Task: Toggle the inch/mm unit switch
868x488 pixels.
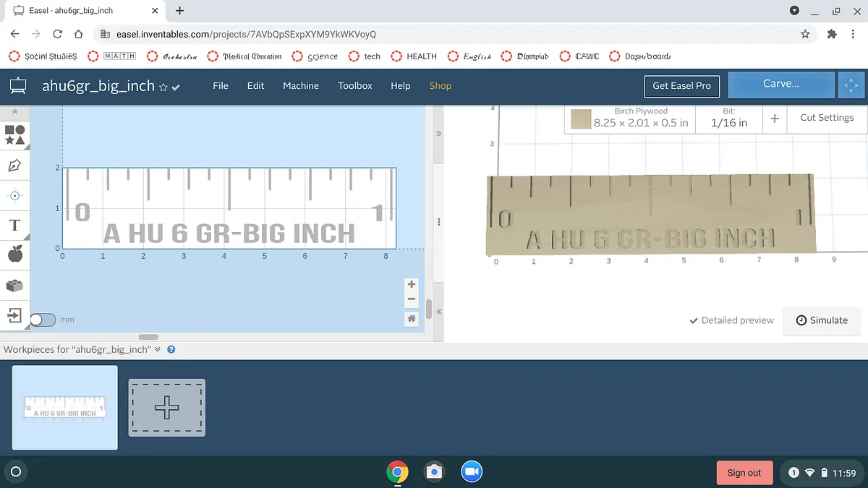Action: pyautogui.click(x=43, y=320)
